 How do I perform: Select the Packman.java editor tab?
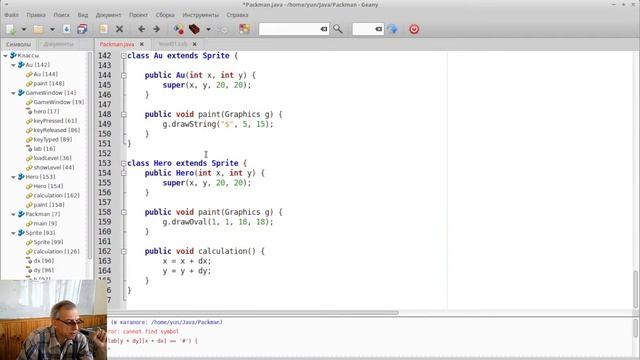pyautogui.click(x=117, y=44)
